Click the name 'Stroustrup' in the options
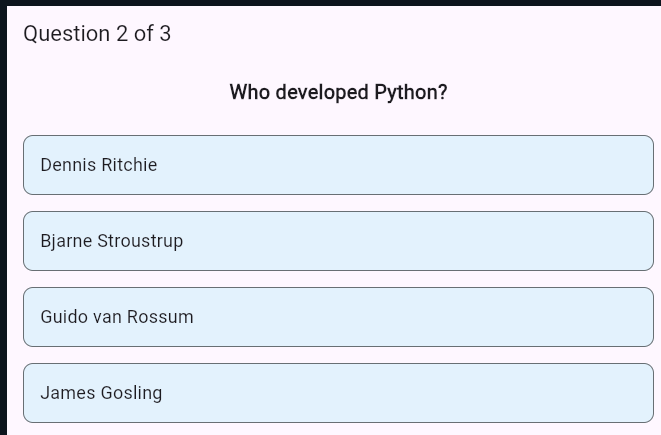The width and height of the screenshot is (661, 435). (x=140, y=241)
